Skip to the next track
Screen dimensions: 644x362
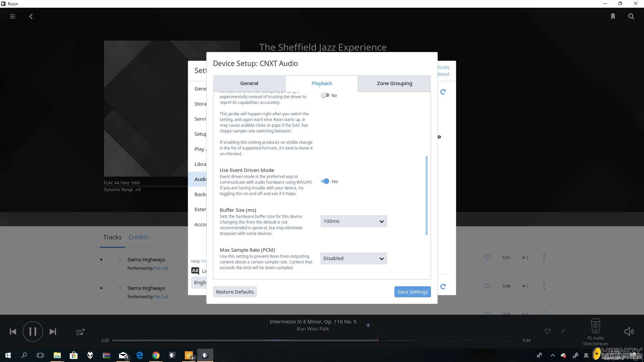pyautogui.click(x=53, y=331)
